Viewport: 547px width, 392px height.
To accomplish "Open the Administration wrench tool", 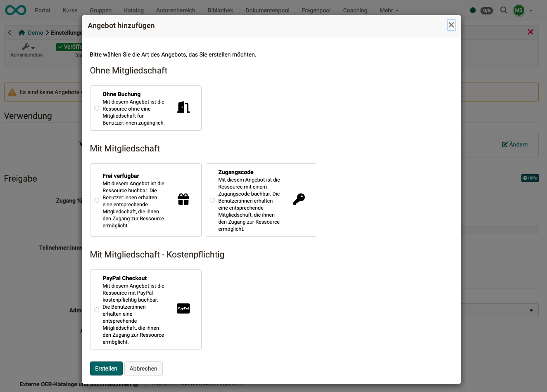I will click(x=26, y=47).
